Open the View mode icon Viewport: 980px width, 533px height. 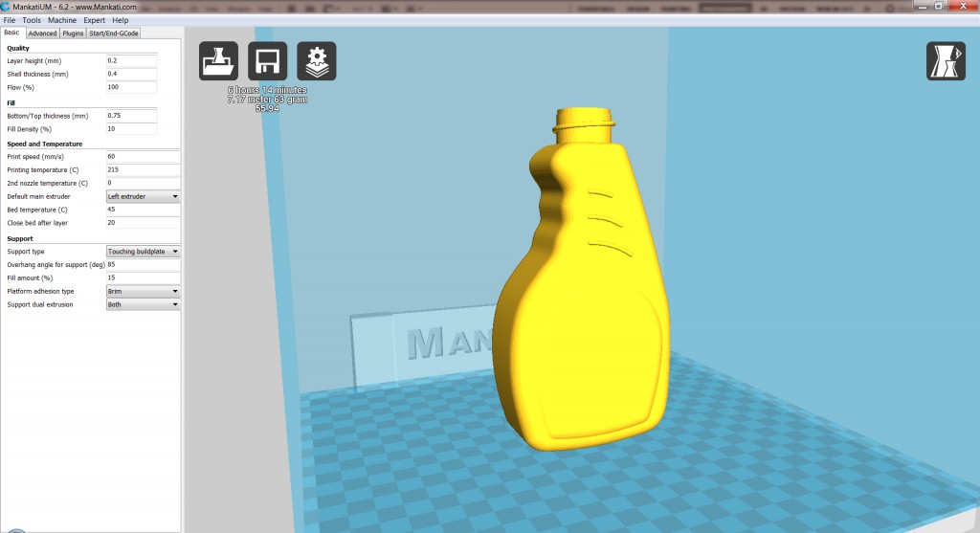[946, 61]
